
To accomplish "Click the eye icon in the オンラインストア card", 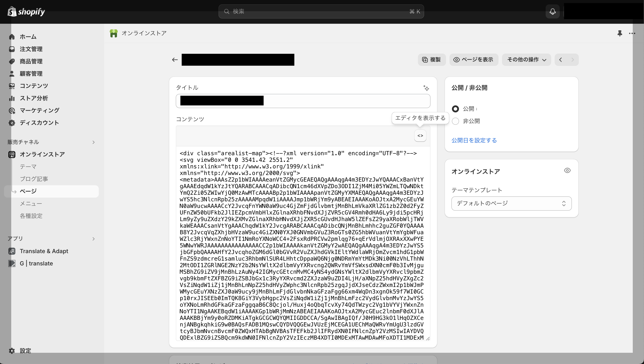I will click(567, 171).
